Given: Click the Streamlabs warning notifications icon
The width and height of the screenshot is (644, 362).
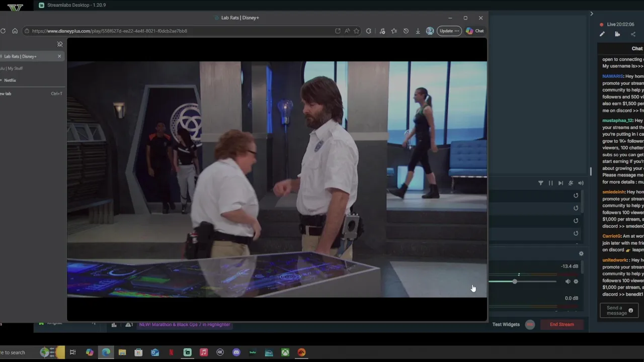Looking at the screenshot, I should pos(129,325).
